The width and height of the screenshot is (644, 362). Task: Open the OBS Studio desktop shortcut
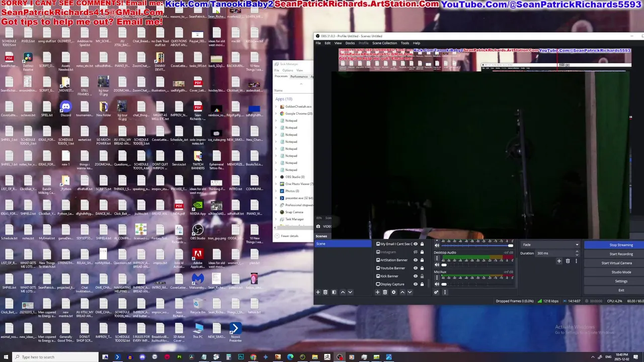(198, 232)
